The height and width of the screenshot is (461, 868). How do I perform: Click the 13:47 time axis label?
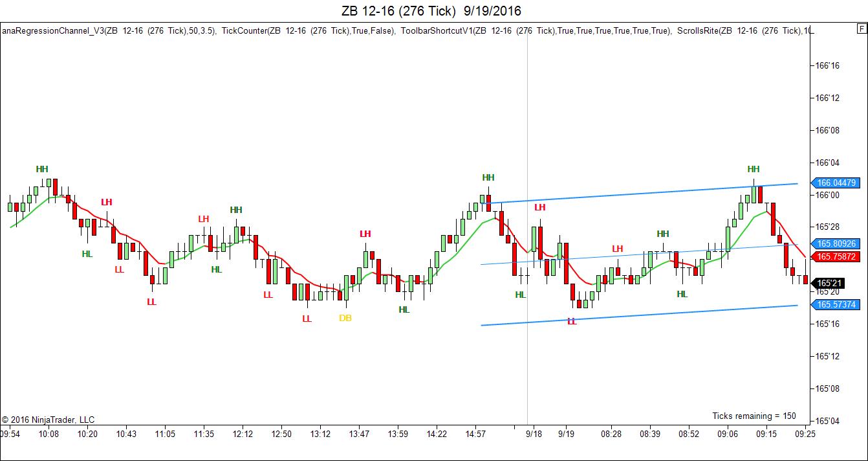coord(359,434)
